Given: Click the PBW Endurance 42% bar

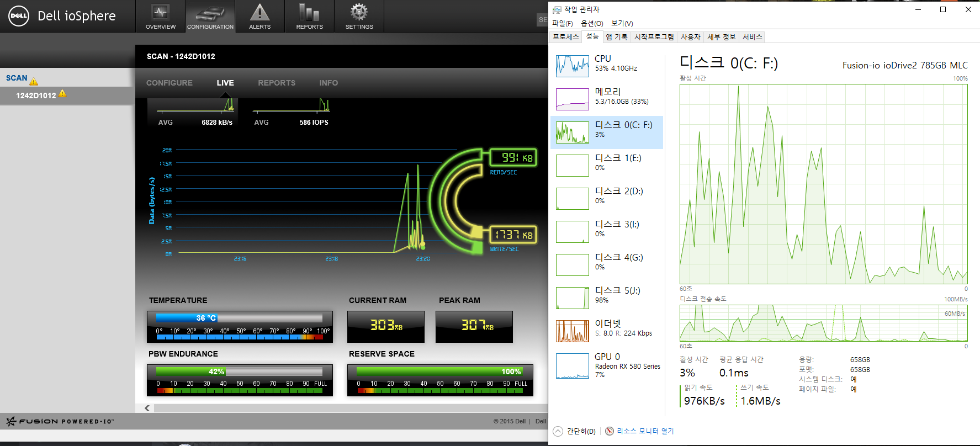Looking at the screenshot, I should pos(239,371).
